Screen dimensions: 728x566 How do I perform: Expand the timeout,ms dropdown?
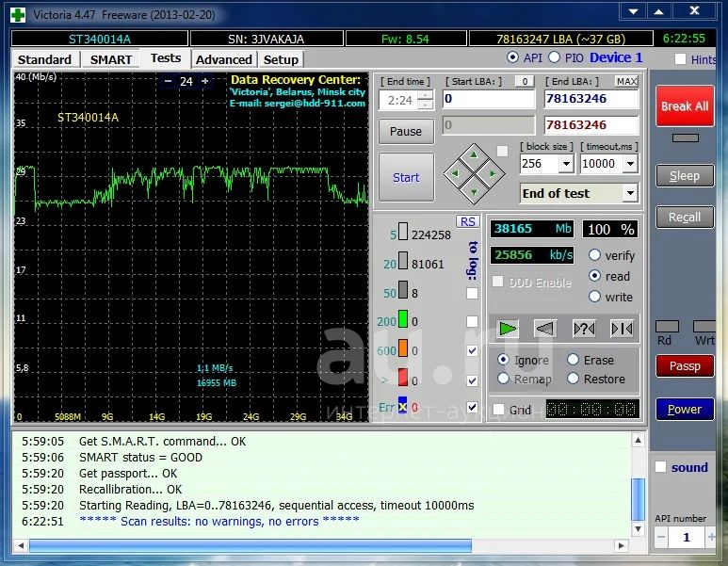pyautogui.click(x=629, y=164)
